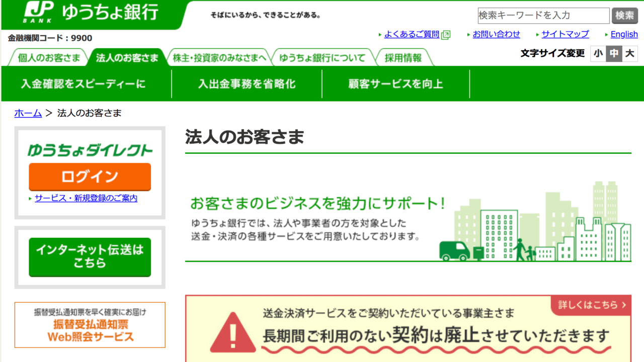Click the ゆうちょダイレクト logo

tap(90, 150)
